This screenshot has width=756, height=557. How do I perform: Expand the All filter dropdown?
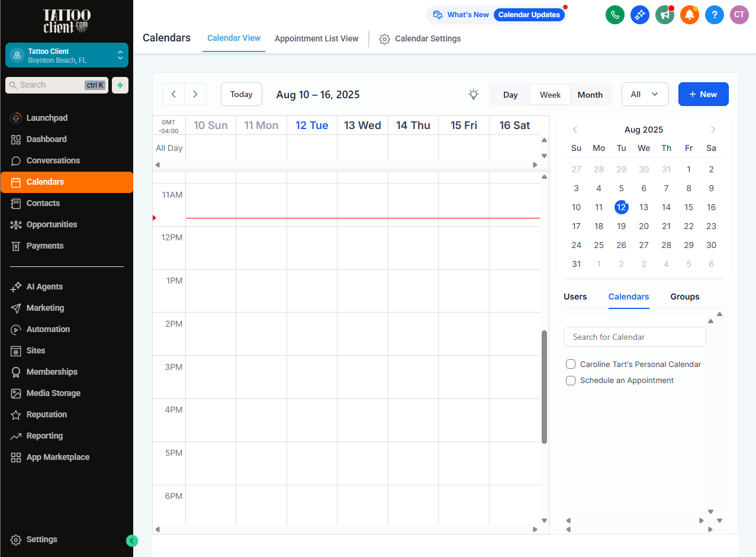click(645, 94)
